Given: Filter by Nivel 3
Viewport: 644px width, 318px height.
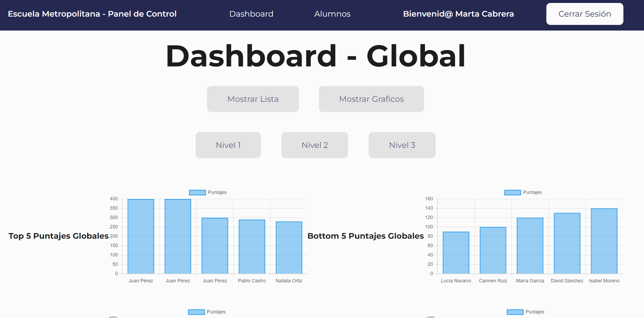Looking at the screenshot, I should (x=402, y=145).
